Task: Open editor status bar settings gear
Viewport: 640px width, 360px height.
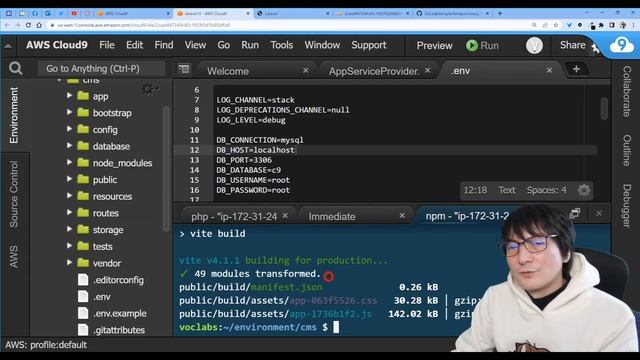Action: point(584,190)
